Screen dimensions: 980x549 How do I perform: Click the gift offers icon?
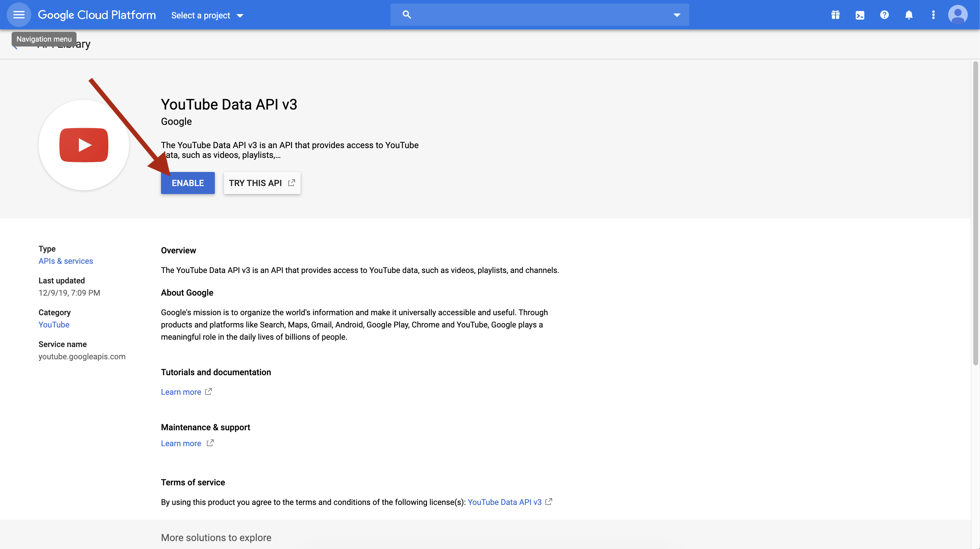[836, 14]
